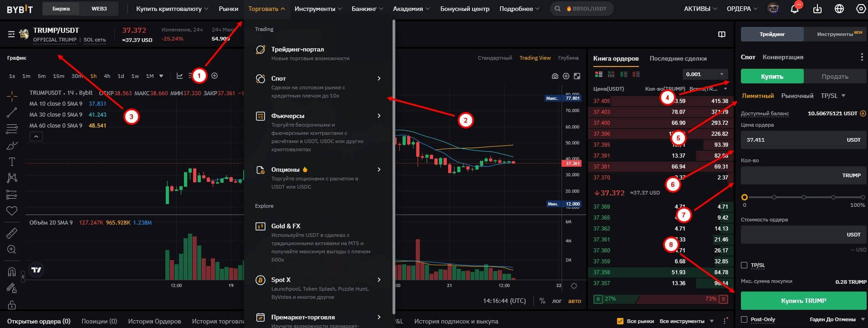
Task: Add USDT funds with plus icon
Action: pyautogui.click(x=863, y=113)
